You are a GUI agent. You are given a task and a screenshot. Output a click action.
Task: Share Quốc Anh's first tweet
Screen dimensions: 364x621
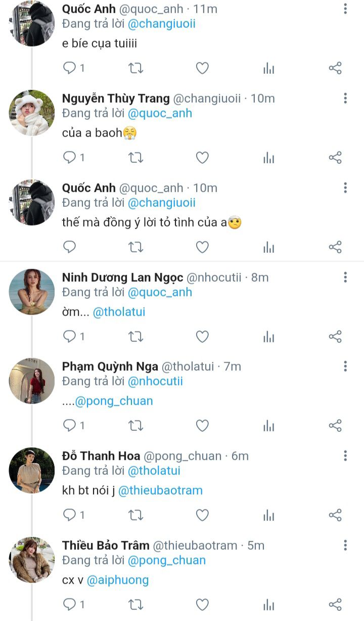click(335, 68)
